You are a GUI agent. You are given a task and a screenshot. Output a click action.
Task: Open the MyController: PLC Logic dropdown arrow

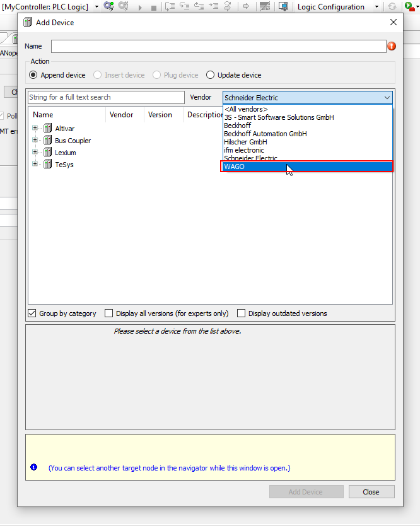click(x=96, y=6)
